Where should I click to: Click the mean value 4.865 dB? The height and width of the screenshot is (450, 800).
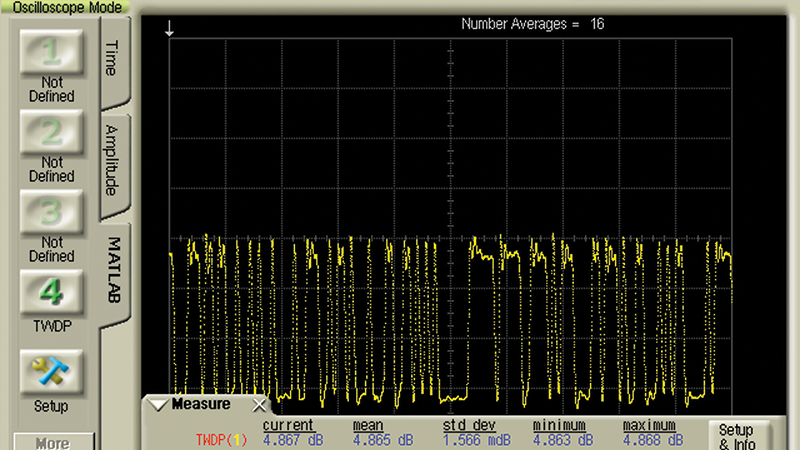[382, 440]
